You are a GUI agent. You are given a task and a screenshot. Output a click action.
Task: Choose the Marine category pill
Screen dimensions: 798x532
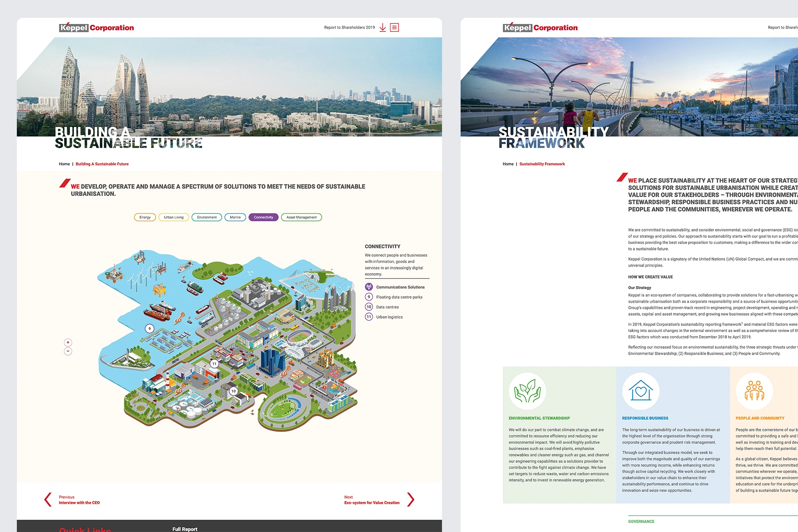coord(235,217)
